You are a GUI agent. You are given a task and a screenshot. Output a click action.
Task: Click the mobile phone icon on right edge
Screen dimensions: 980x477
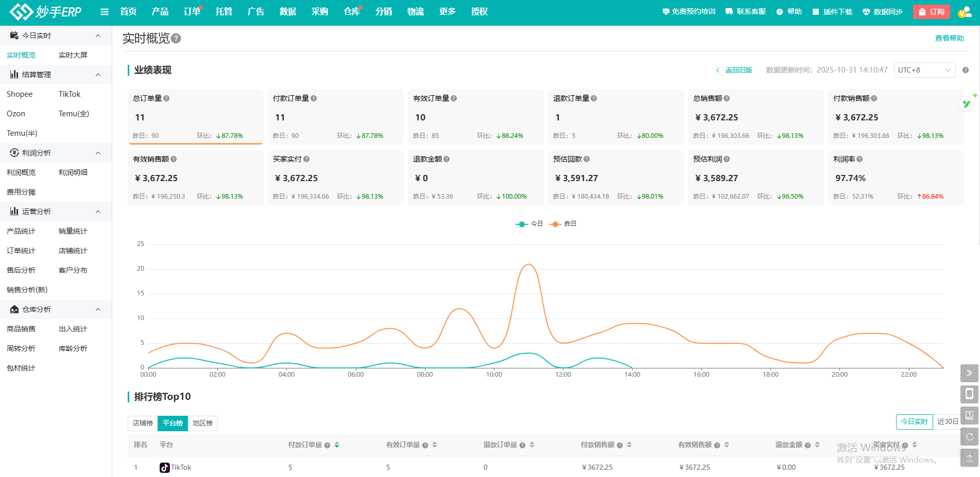(x=969, y=394)
